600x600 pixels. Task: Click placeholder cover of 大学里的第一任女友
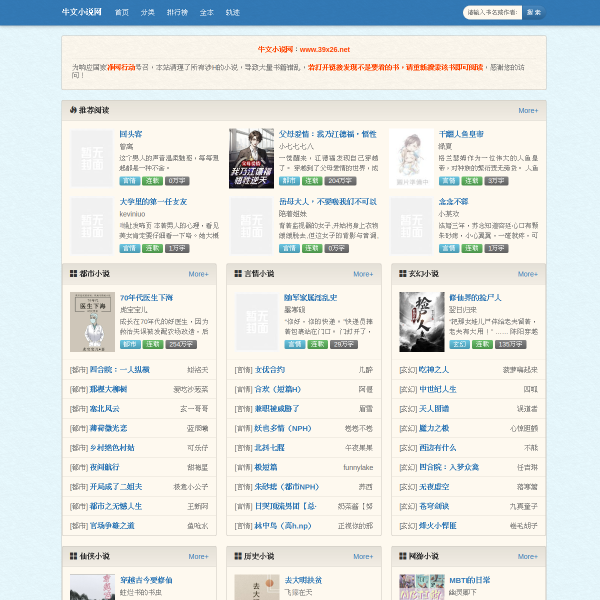click(92, 226)
